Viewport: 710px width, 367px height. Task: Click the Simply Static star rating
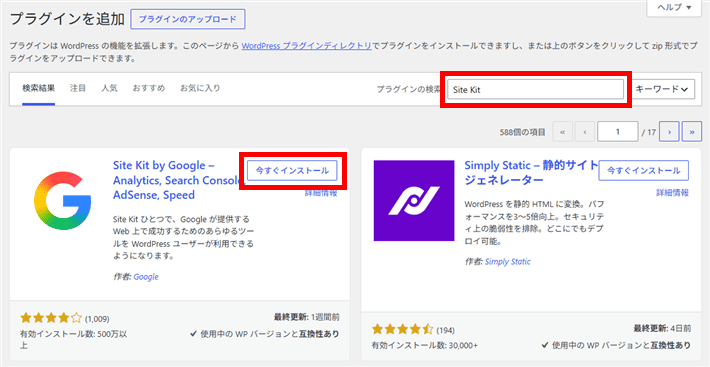(x=403, y=329)
